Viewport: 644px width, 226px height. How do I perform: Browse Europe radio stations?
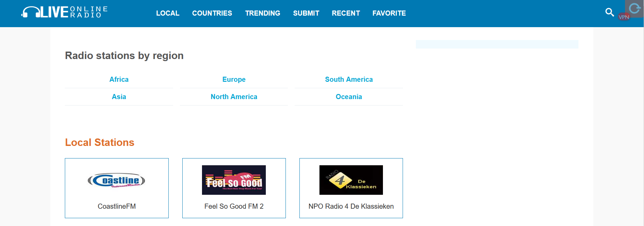[234, 79]
